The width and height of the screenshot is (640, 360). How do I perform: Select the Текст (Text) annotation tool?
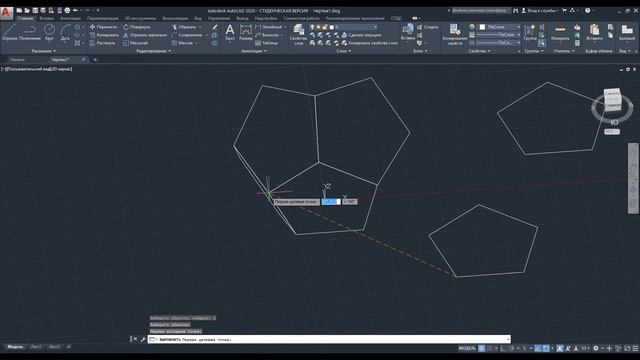click(x=230, y=32)
